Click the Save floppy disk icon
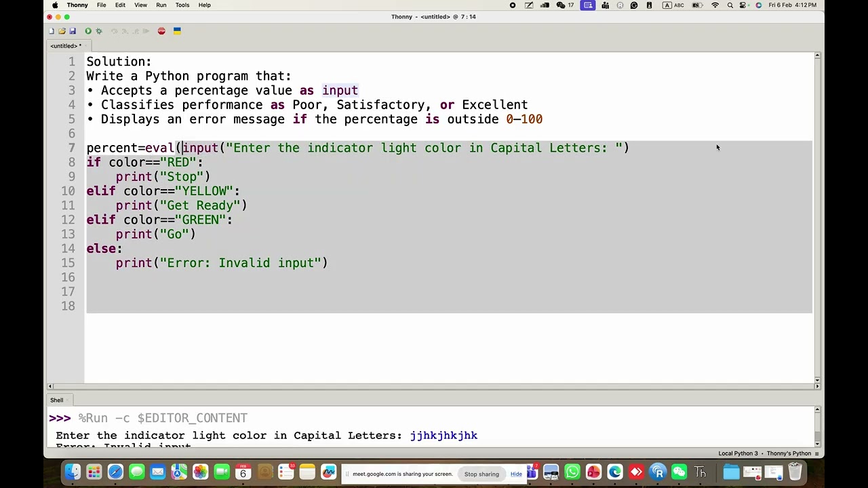 tap(72, 31)
